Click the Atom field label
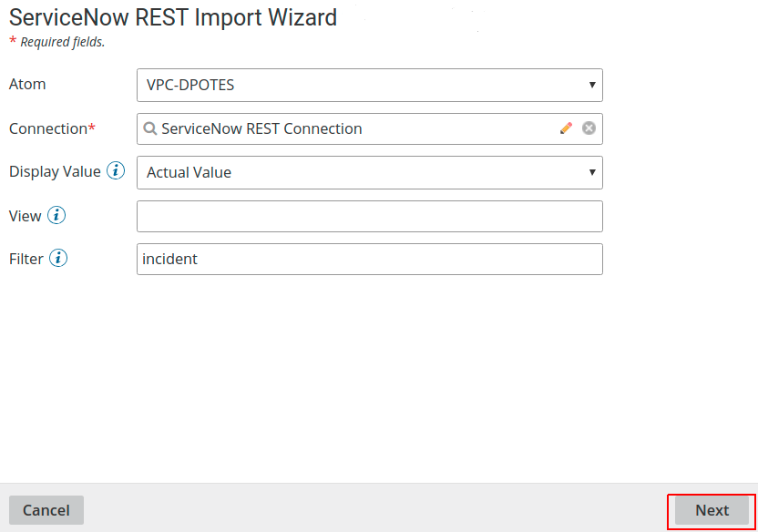This screenshot has height=532, width=758. (x=27, y=84)
